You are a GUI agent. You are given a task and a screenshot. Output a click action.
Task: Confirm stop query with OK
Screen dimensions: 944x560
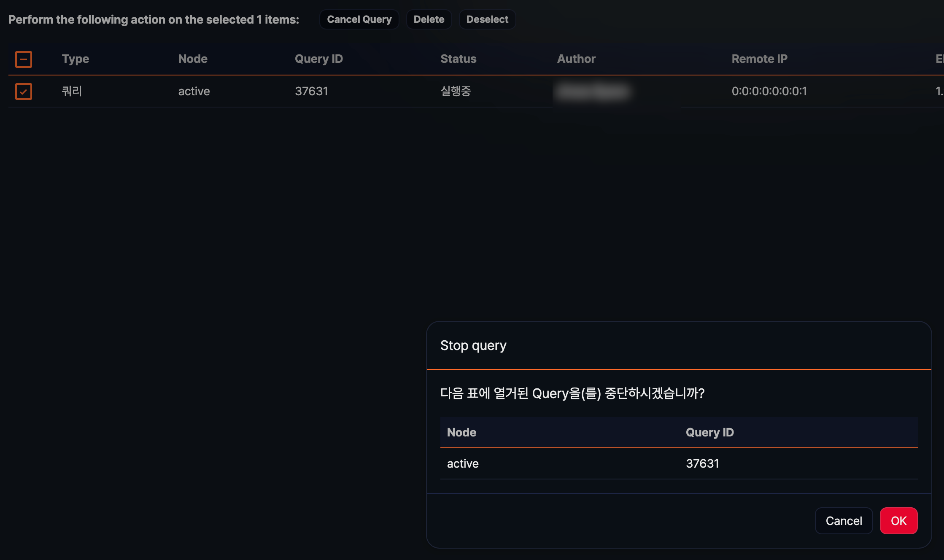pyautogui.click(x=898, y=521)
